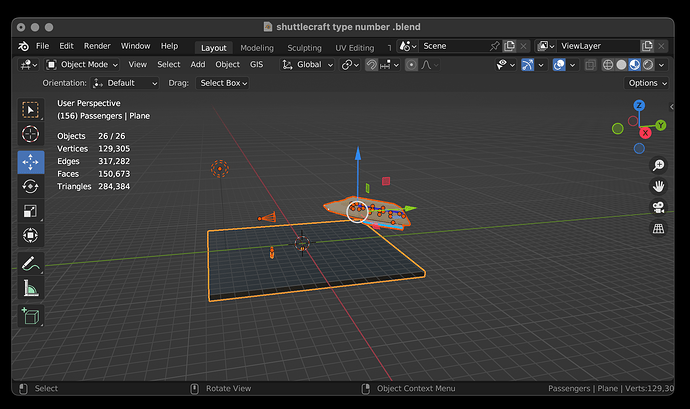The image size is (690, 409).
Task: Click the pan view hand icon
Action: point(658,186)
